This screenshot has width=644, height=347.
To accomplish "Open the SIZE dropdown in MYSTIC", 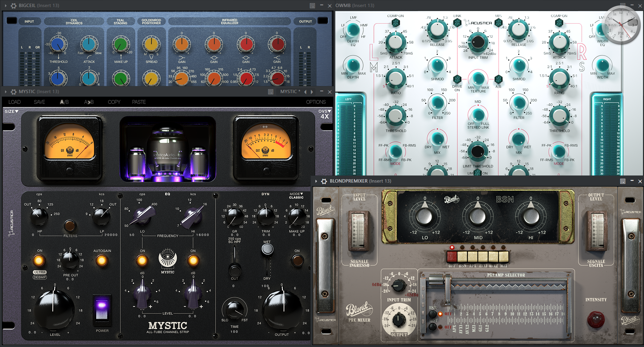I will click(x=11, y=111).
